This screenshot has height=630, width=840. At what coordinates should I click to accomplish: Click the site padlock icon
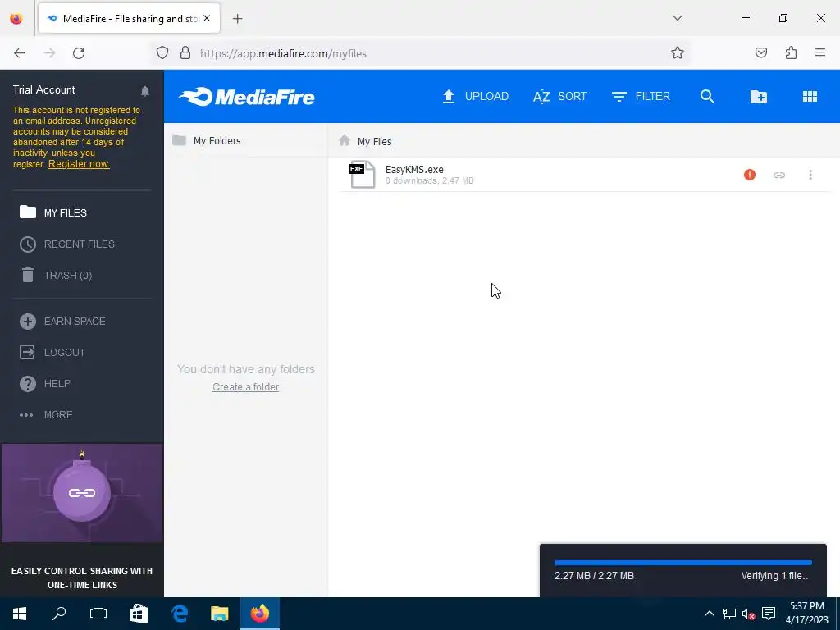[x=185, y=53]
